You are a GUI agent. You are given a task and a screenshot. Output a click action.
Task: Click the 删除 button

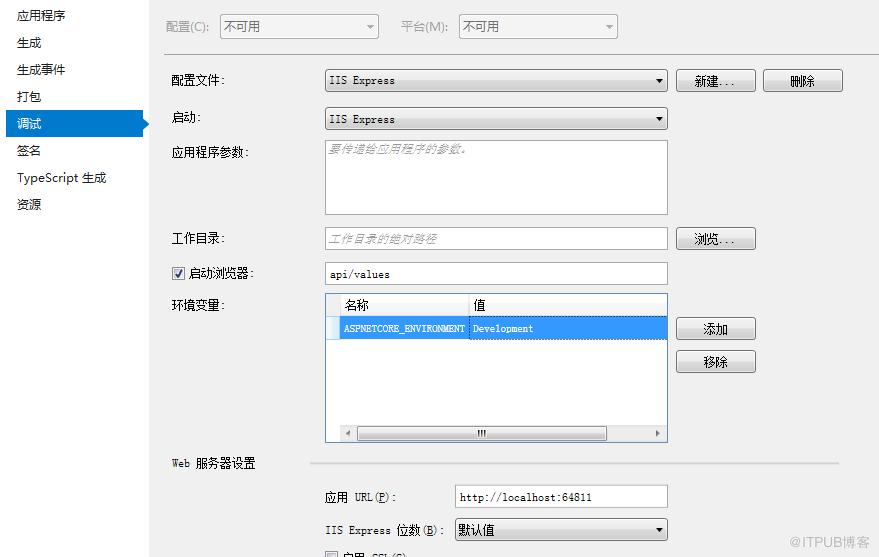(803, 81)
